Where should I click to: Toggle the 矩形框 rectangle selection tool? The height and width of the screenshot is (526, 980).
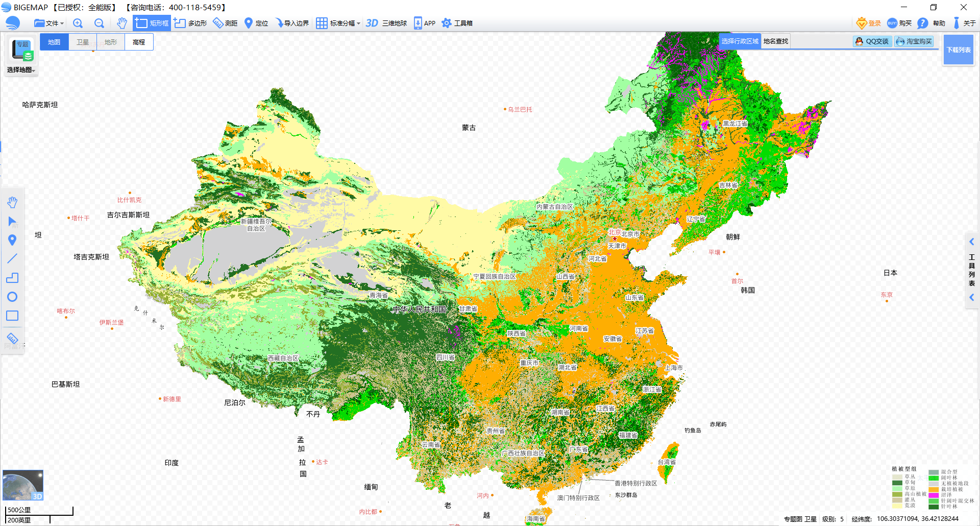pyautogui.click(x=152, y=23)
